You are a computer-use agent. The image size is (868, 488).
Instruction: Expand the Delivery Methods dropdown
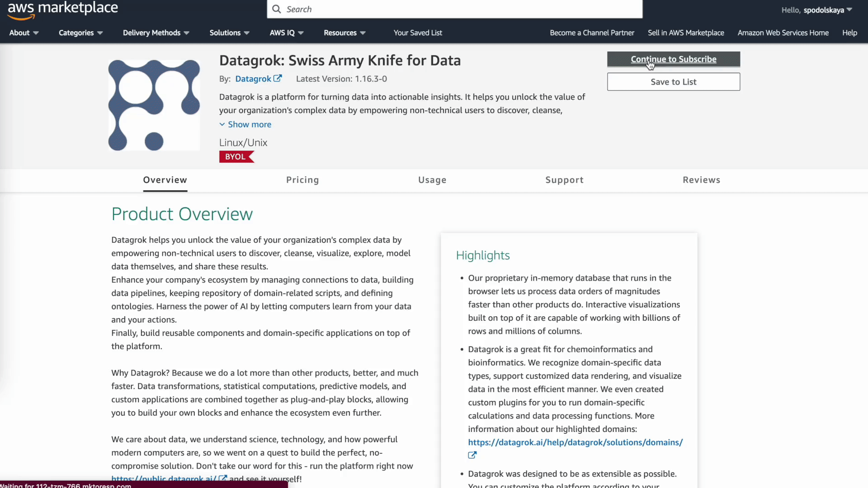point(156,33)
